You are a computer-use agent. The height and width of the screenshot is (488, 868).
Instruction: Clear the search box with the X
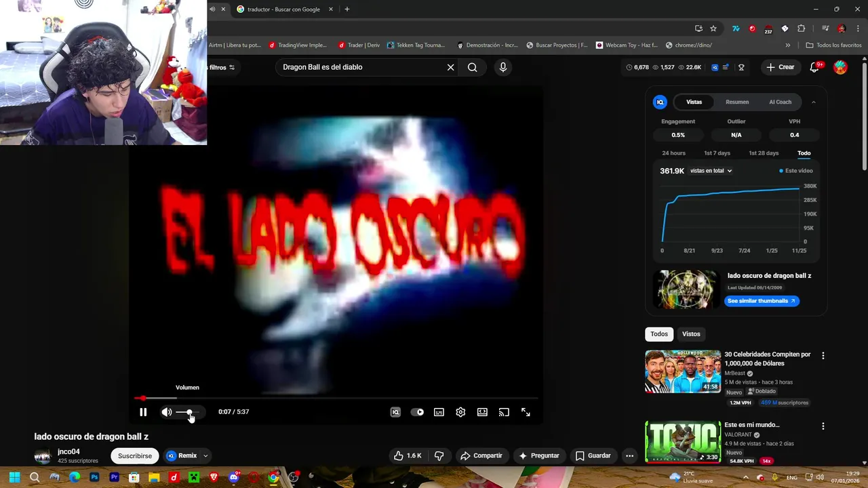click(x=450, y=67)
